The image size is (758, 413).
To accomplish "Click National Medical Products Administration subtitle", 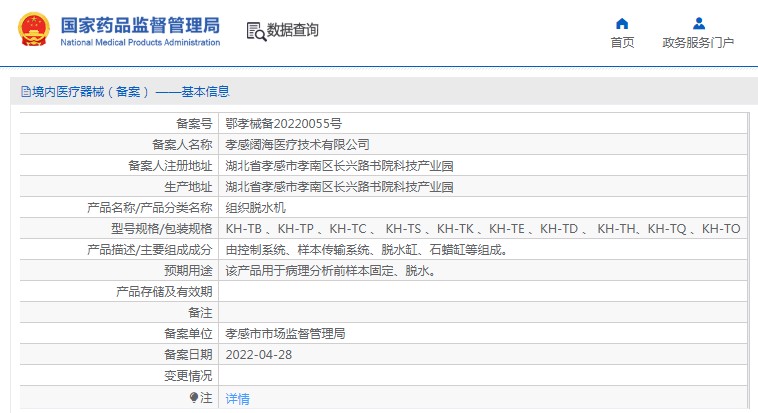I will (140, 43).
